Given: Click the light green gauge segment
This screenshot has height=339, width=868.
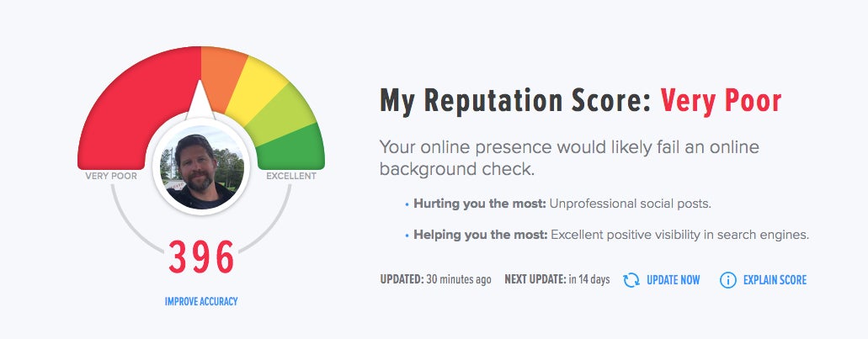Looking at the screenshot, I should [282, 117].
